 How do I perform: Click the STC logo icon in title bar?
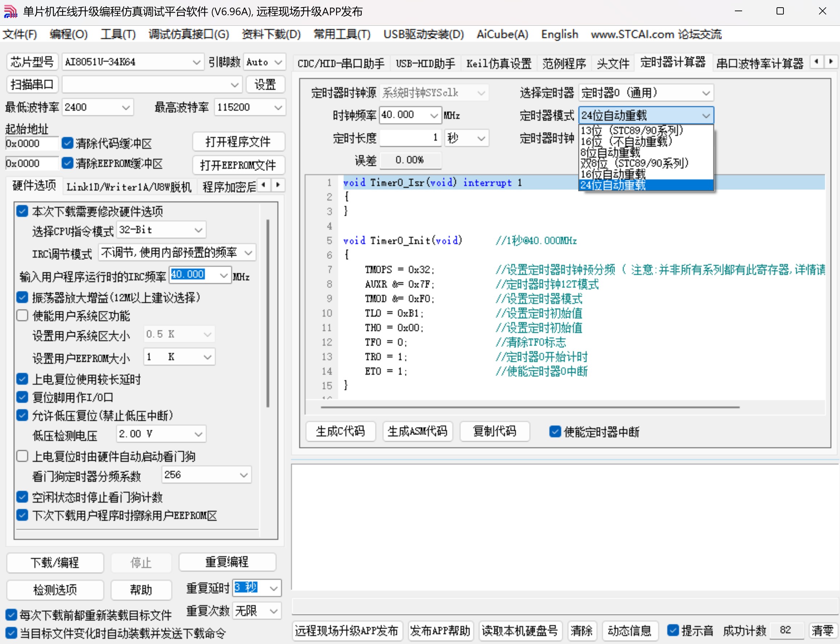point(11,11)
